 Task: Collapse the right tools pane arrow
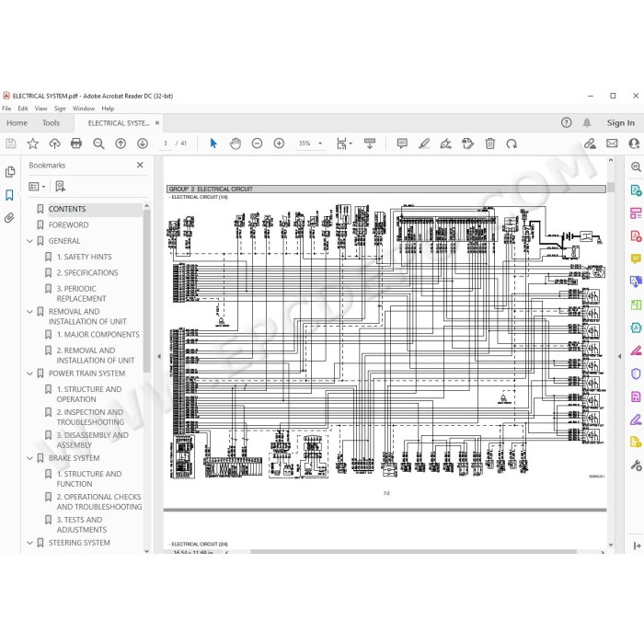tap(619, 356)
